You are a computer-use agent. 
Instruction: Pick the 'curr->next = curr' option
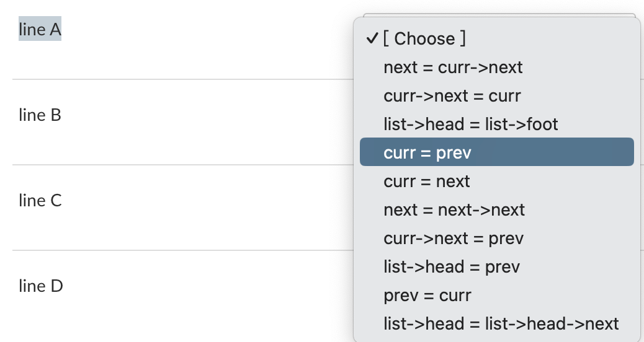click(496, 96)
